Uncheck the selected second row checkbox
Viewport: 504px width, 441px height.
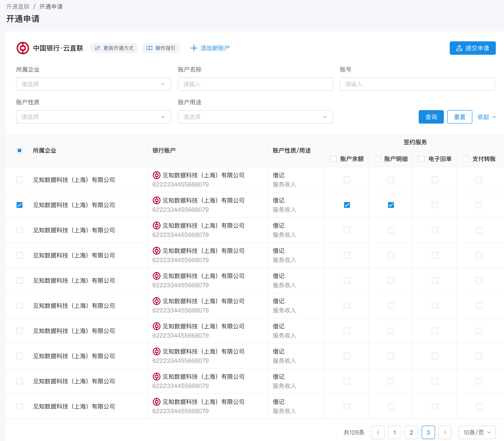tap(19, 205)
